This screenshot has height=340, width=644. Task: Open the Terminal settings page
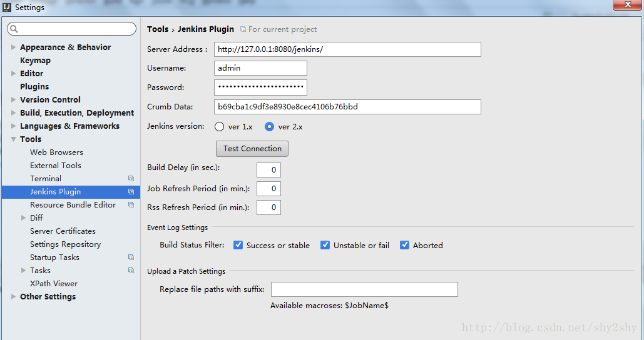46,178
